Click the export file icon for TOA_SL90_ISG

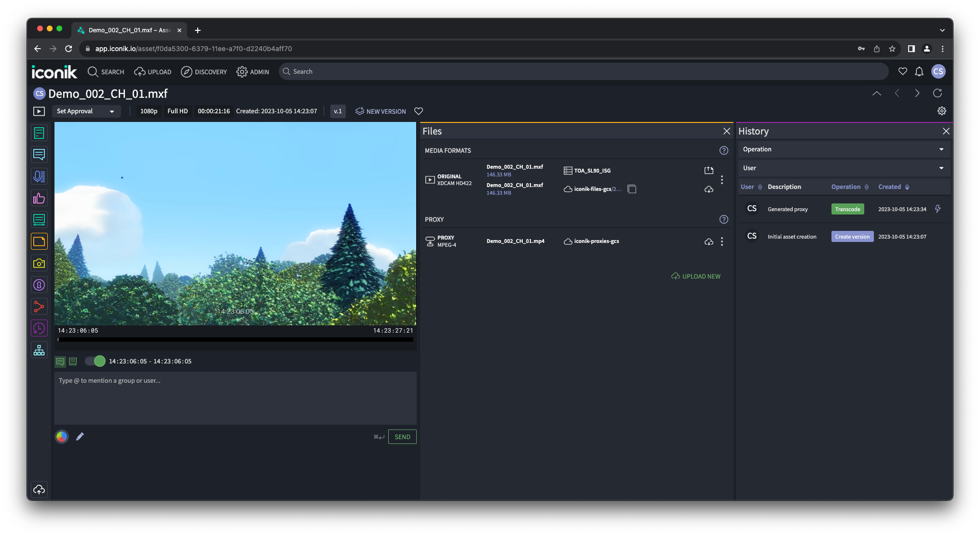click(x=708, y=170)
